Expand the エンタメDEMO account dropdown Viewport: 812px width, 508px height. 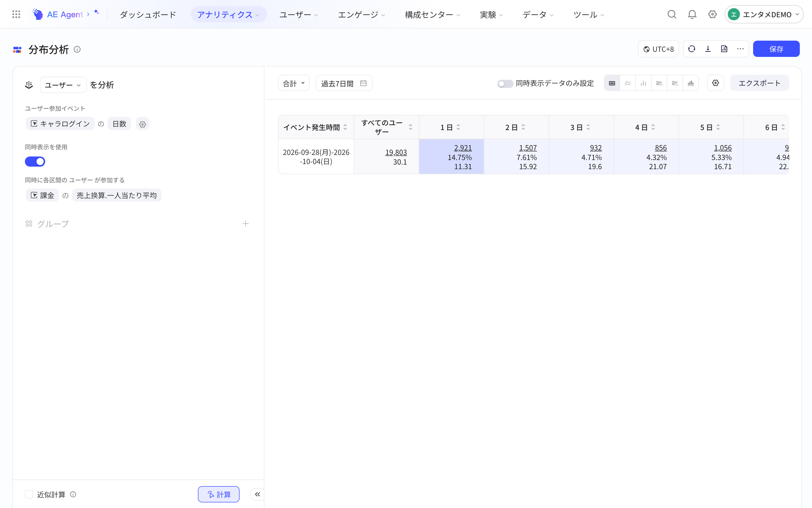[x=764, y=14]
